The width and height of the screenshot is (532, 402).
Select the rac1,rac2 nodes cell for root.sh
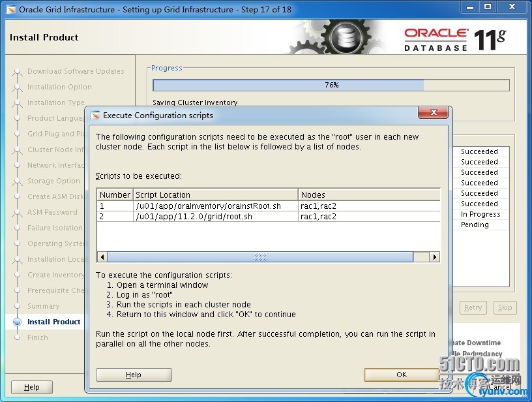(369, 217)
